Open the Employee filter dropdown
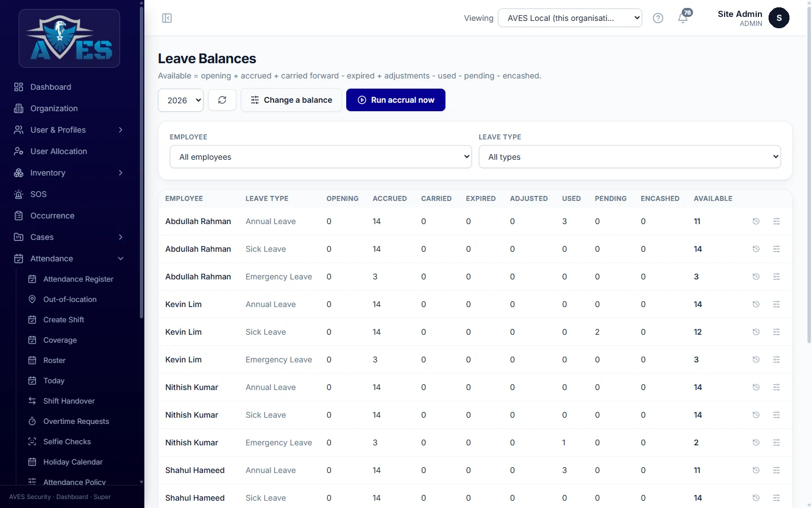 [321, 157]
